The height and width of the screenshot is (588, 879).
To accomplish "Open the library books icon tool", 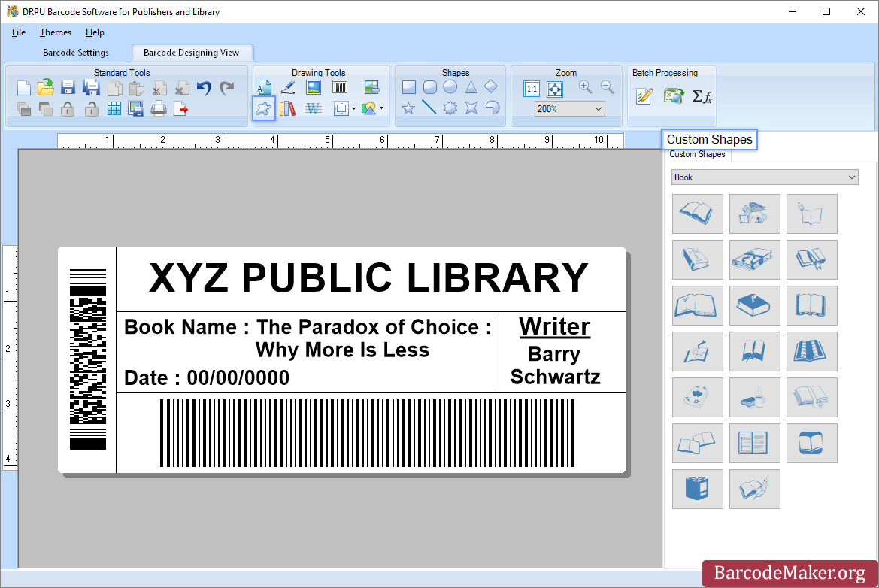I will [287, 108].
